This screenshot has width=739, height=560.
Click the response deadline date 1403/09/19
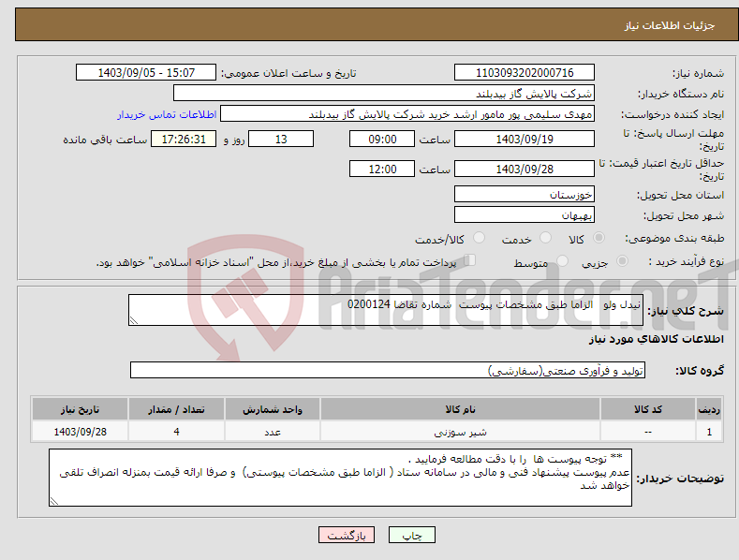[525, 139]
